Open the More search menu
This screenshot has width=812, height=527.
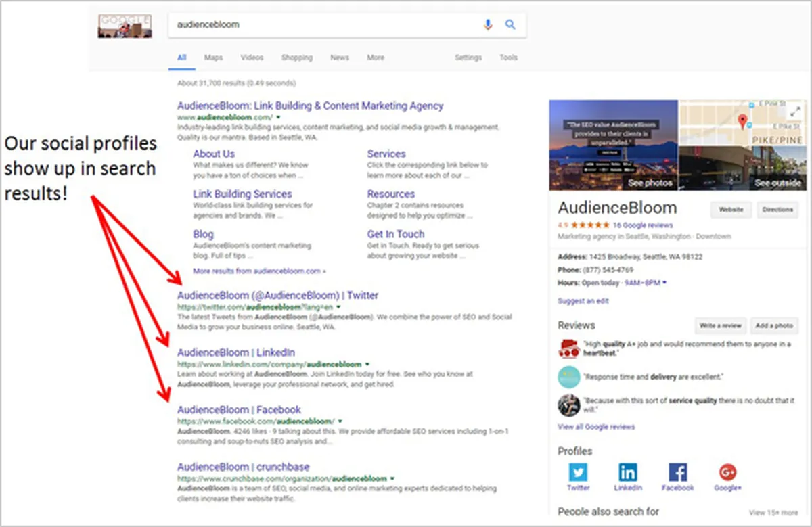pos(376,58)
